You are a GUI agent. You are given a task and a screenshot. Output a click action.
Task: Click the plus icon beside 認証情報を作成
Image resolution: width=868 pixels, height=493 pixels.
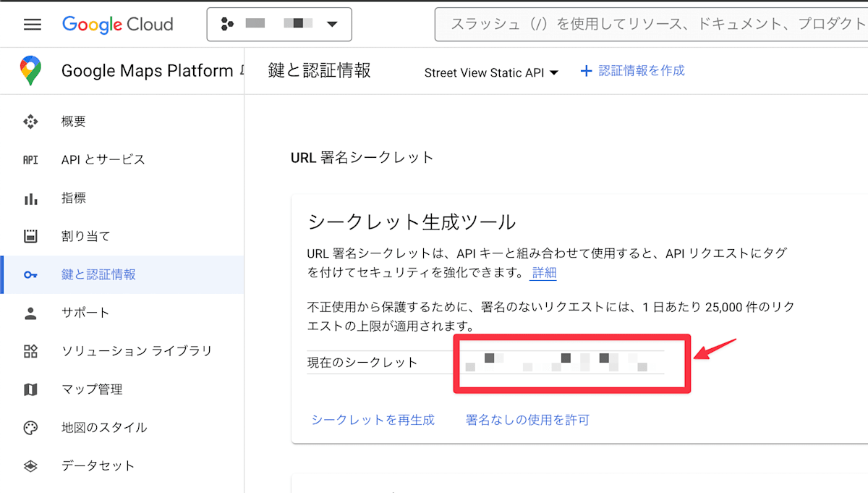tap(586, 71)
